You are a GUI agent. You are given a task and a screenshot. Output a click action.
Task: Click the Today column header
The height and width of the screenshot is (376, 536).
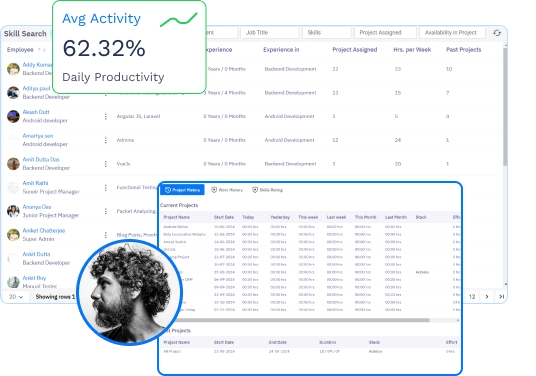coord(248,217)
